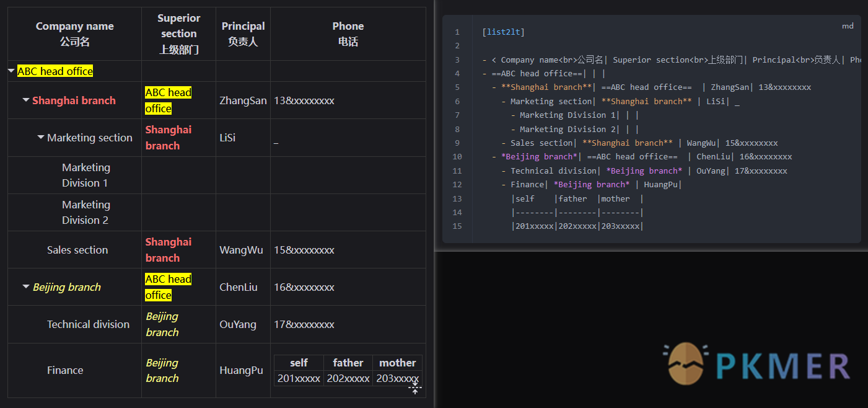Select the red Shanghai branch company name cell
Screen dimensions: 868x408
[74, 100]
